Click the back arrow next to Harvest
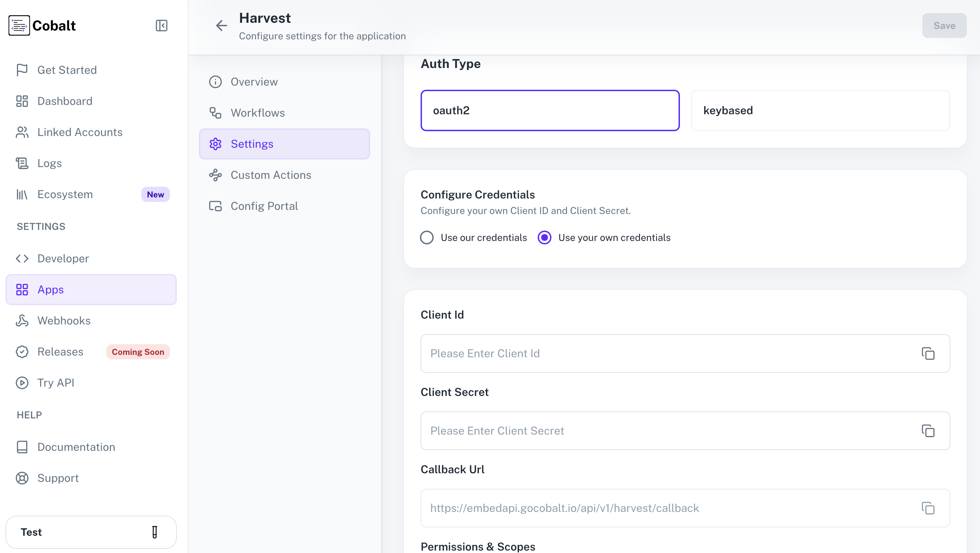The width and height of the screenshot is (980, 553). click(221, 26)
